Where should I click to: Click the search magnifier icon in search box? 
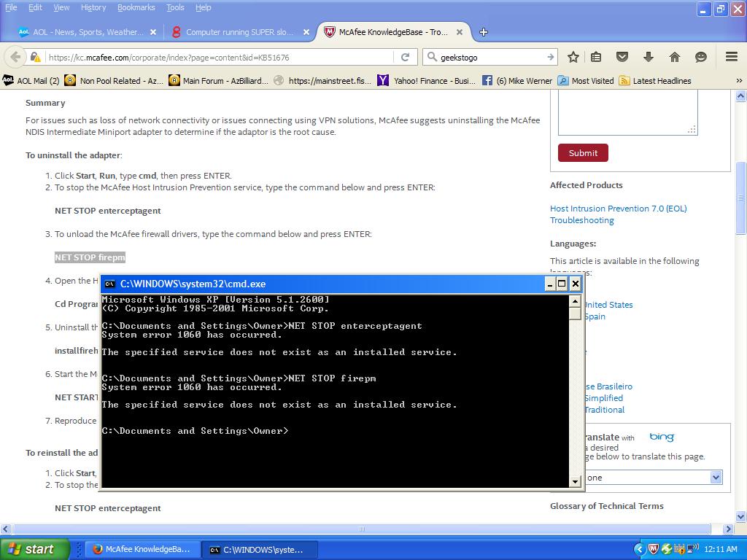[x=432, y=57]
